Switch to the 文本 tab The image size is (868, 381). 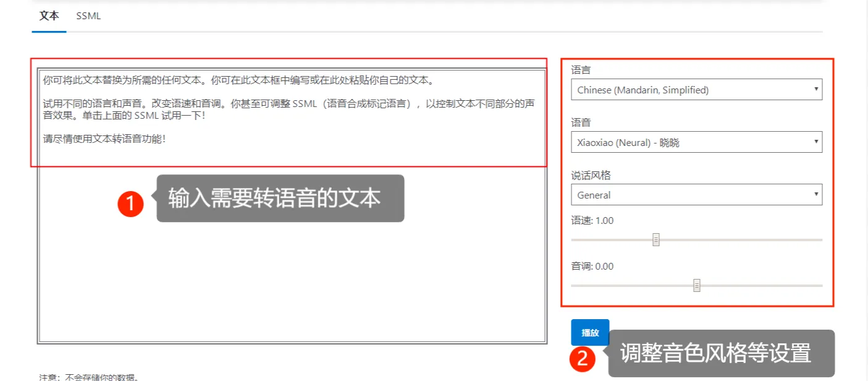coord(49,17)
